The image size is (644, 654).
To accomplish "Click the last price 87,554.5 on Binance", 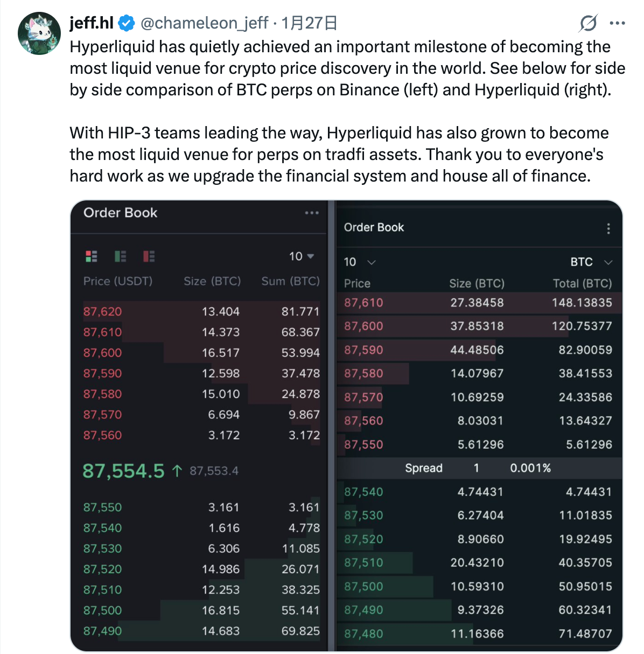I will [x=124, y=470].
